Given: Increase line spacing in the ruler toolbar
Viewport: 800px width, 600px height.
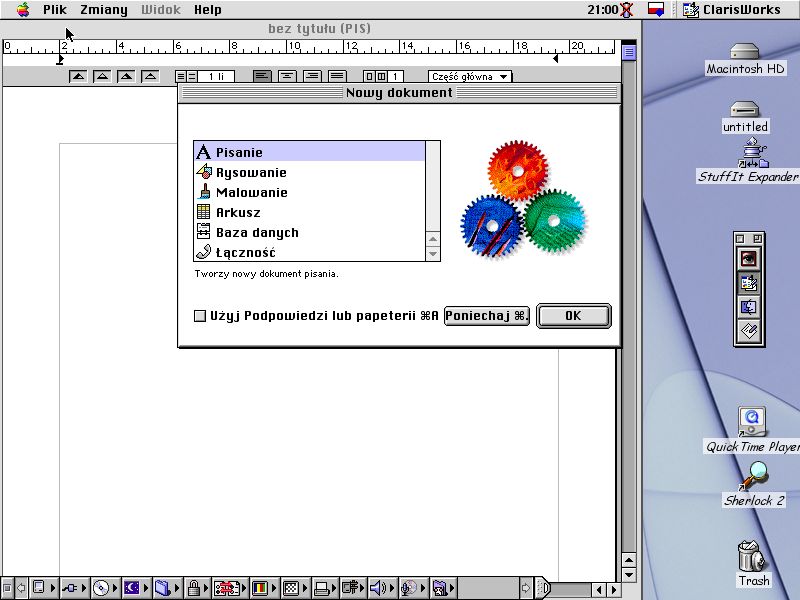Looking at the screenshot, I should pos(192,77).
